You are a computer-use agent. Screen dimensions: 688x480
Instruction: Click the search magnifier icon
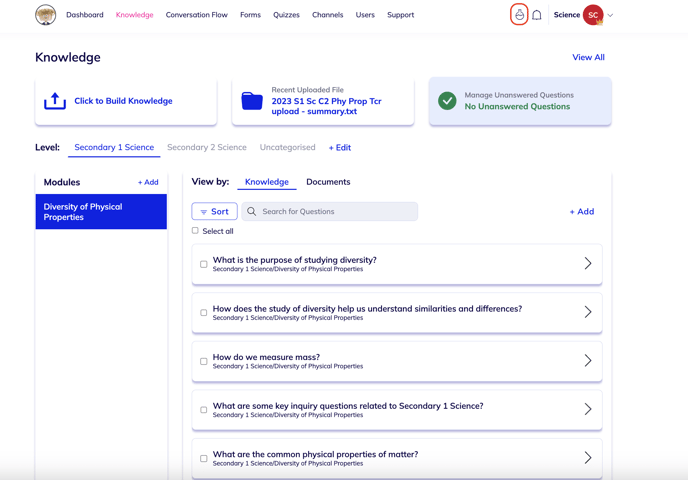click(x=251, y=211)
